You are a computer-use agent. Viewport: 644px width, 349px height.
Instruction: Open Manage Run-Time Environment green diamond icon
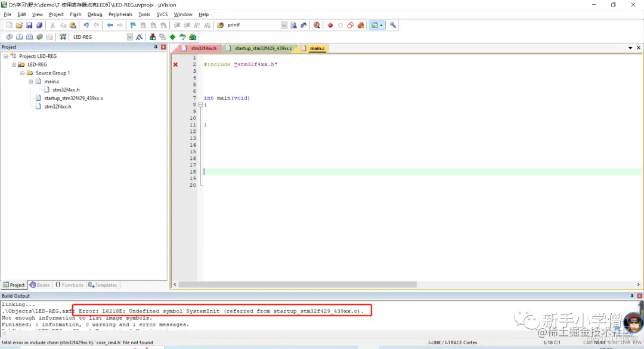click(x=172, y=37)
